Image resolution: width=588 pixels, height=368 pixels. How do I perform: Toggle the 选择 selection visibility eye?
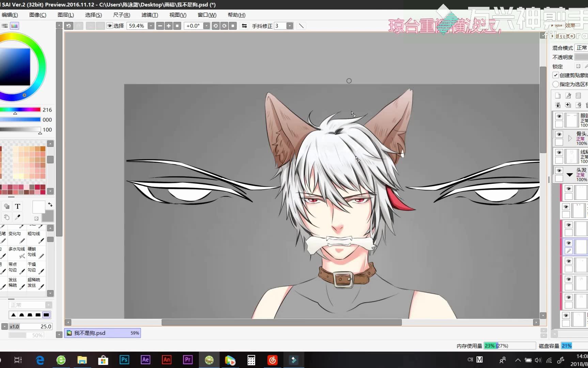click(110, 26)
